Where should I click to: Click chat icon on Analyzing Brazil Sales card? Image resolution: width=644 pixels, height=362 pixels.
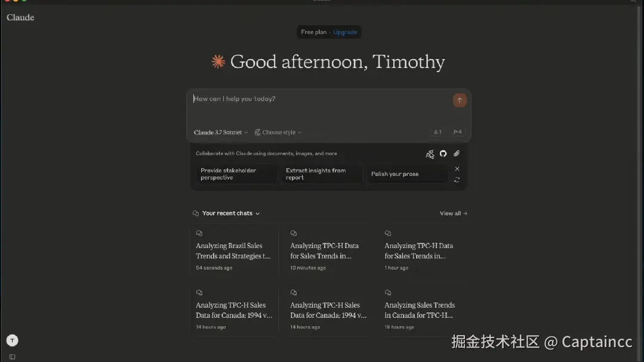click(199, 233)
